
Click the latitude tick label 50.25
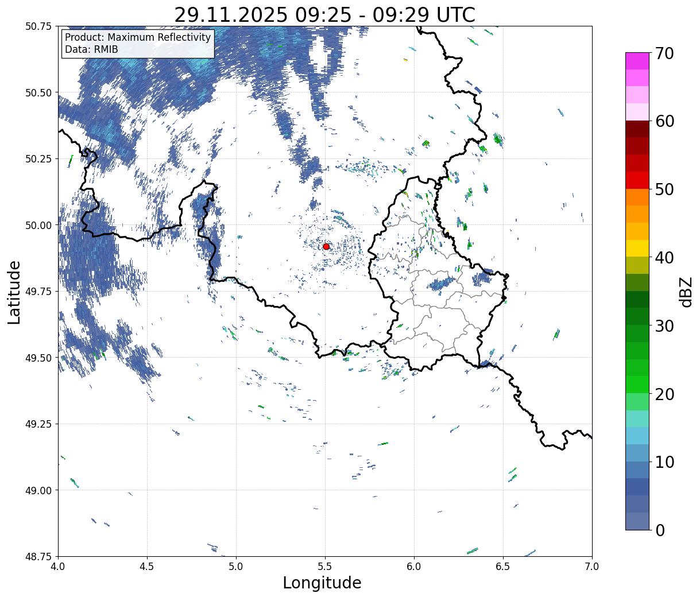[38, 159]
